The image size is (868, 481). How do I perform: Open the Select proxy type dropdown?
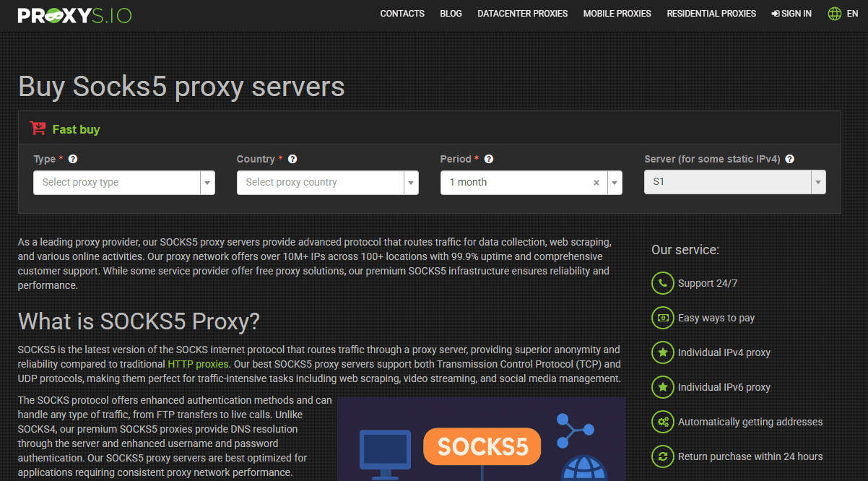click(124, 183)
